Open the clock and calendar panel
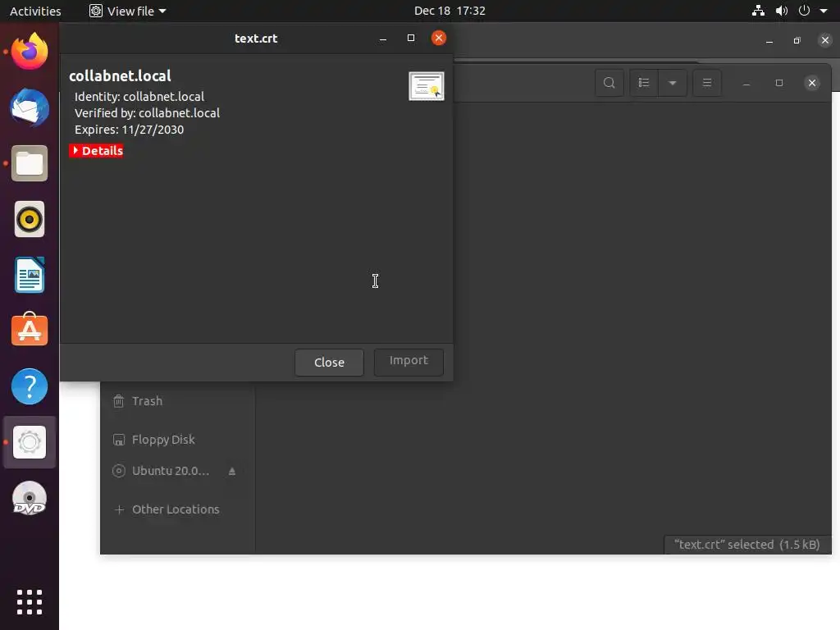The width and height of the screenshot is (840, 630). coord(450,11)
